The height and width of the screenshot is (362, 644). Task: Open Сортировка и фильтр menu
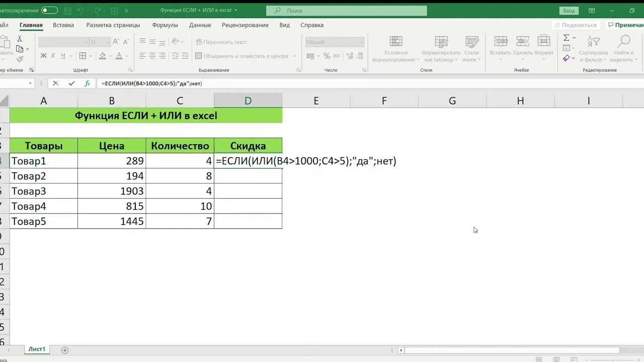pos(594,49)
